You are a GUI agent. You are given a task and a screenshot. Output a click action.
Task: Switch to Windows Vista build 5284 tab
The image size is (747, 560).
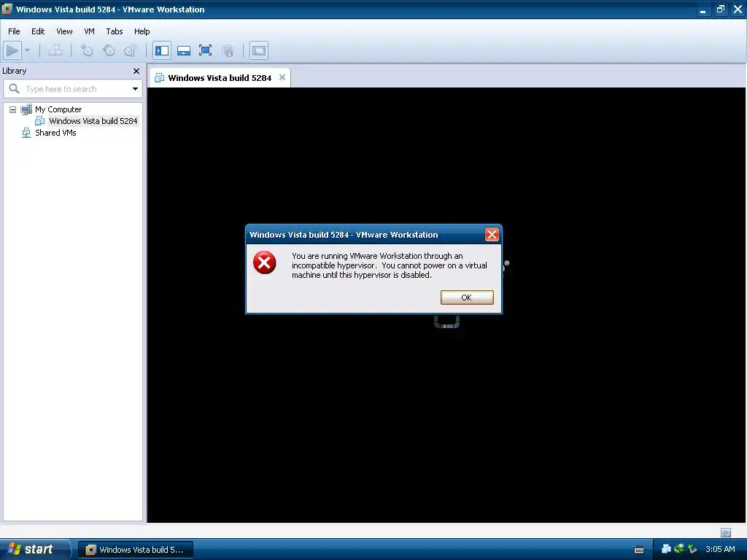point(220,77)
